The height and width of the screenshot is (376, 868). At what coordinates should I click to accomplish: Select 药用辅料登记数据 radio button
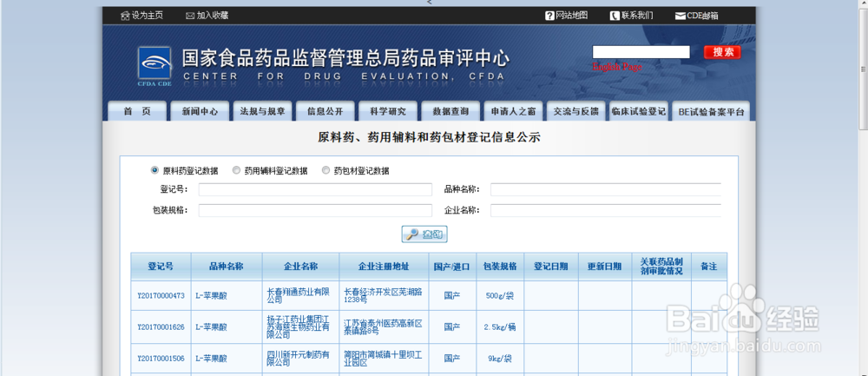pyautogui.click(x=236, y=170)
